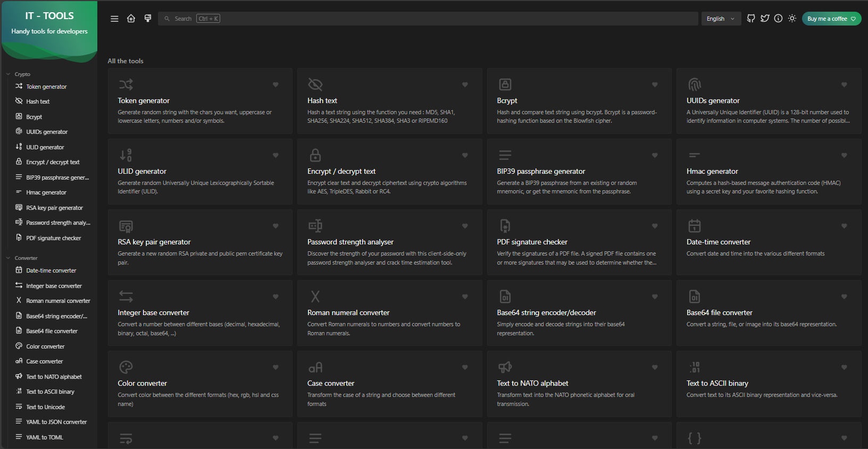Open the GitHub repository icon
868x449 pixels.
pos(751,19)
